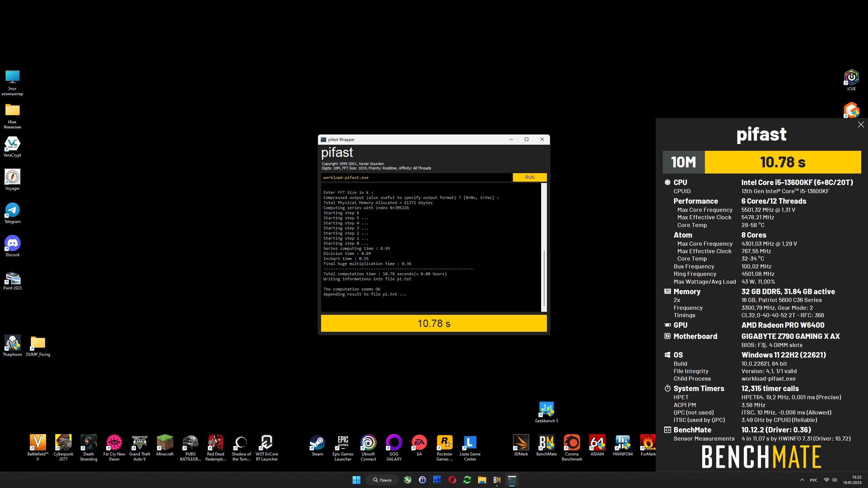
Task: Select Rockstar Games Launcher icon
Action: (445, 448)
